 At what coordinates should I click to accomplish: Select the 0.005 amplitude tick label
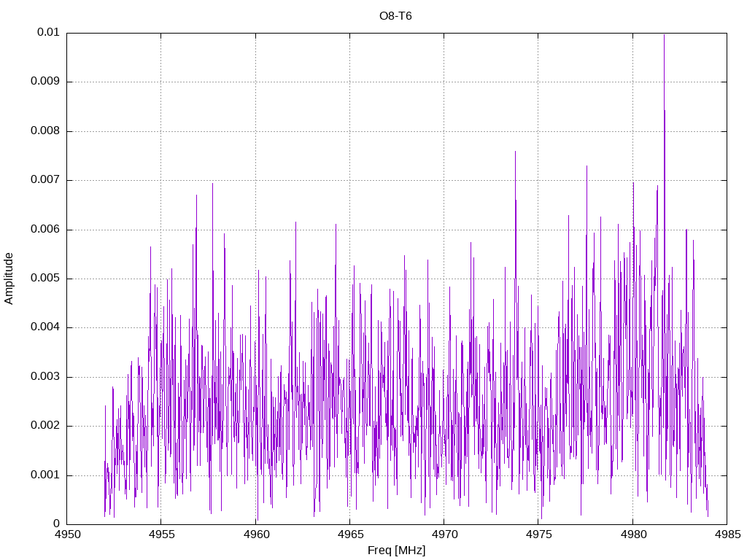coord(45,279)
